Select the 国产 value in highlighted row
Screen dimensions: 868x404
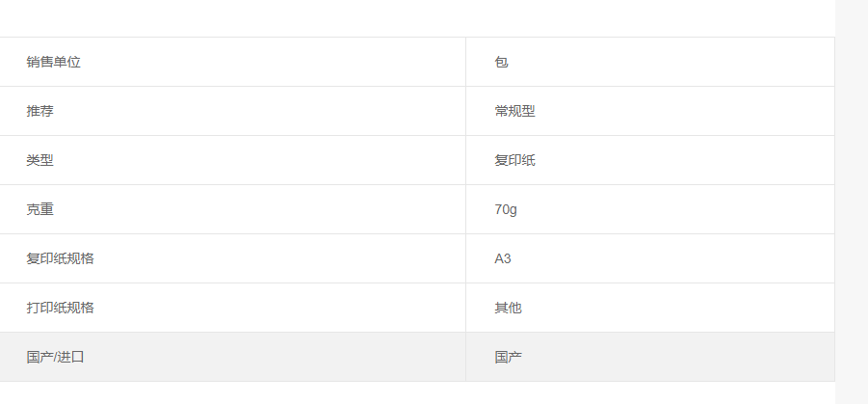tap(508, 357)
